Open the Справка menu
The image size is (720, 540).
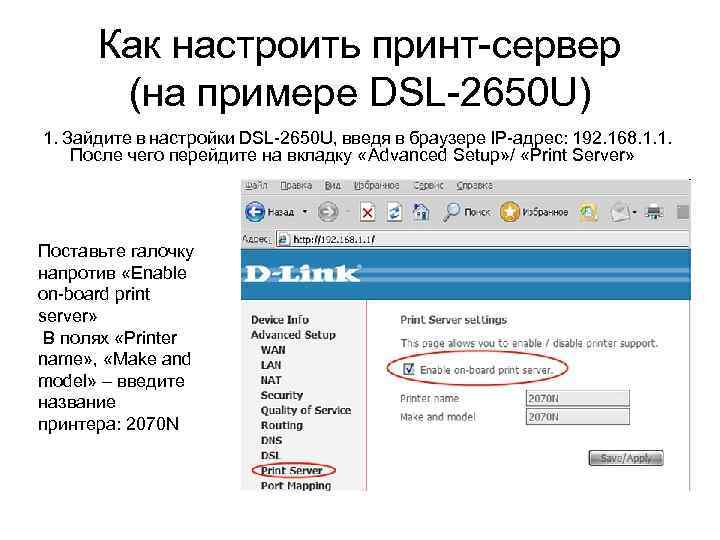(475, 186)
